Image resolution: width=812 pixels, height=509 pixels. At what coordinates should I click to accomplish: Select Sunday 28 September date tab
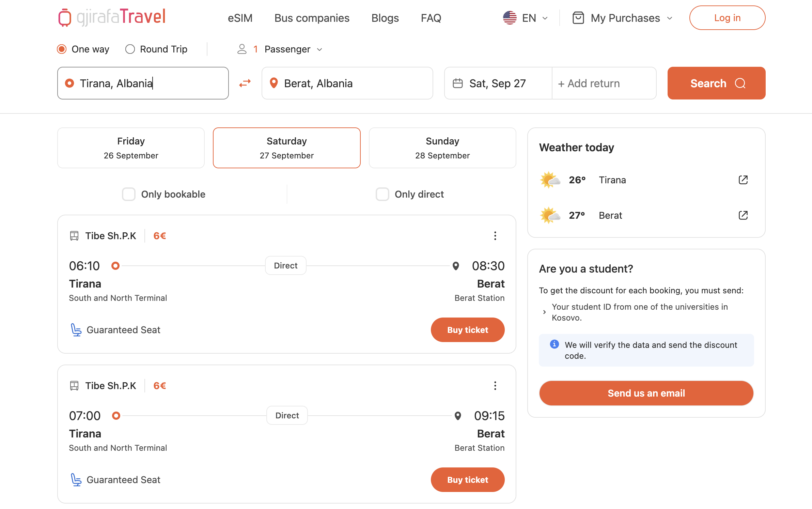pyautogui.click(x=442, y=148)
